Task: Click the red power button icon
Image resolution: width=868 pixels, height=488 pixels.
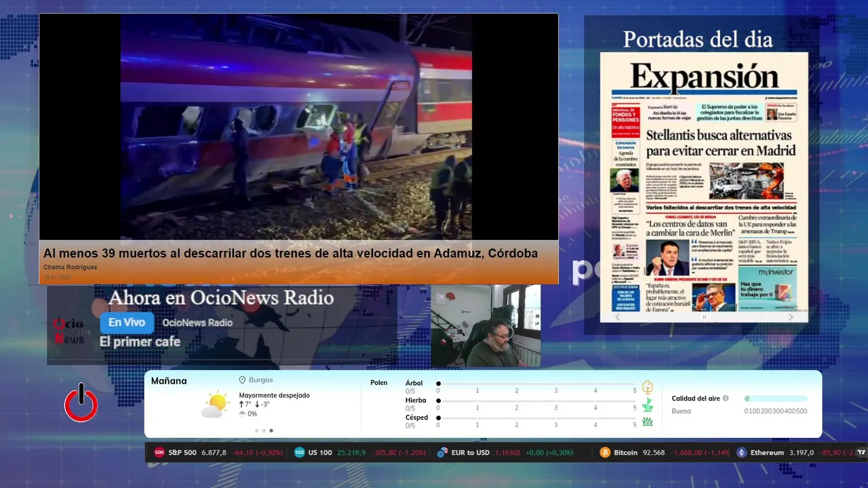Action: [81, 403]
